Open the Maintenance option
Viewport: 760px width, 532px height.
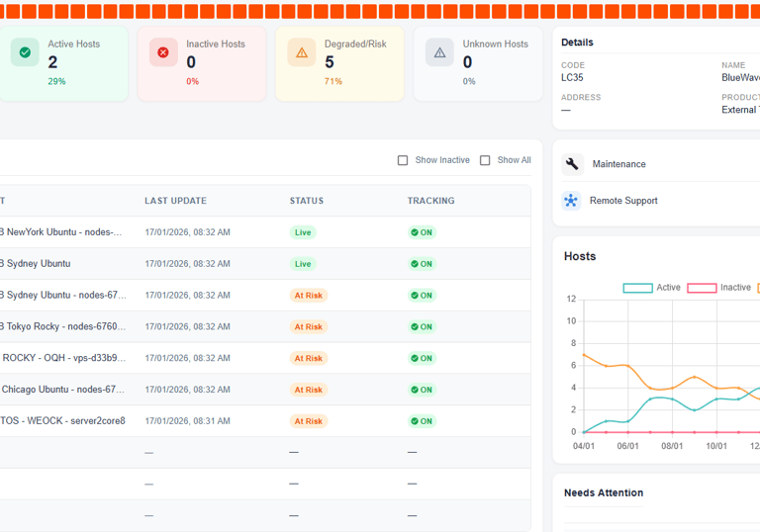[618, 164]
